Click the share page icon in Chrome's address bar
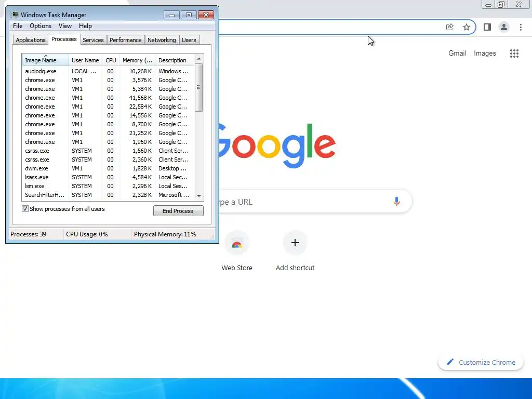The height and width of the screenshot is (399, 532). 449,27
